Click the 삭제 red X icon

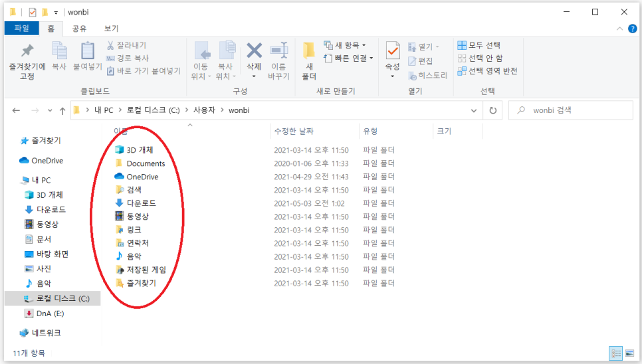(254, 50)
